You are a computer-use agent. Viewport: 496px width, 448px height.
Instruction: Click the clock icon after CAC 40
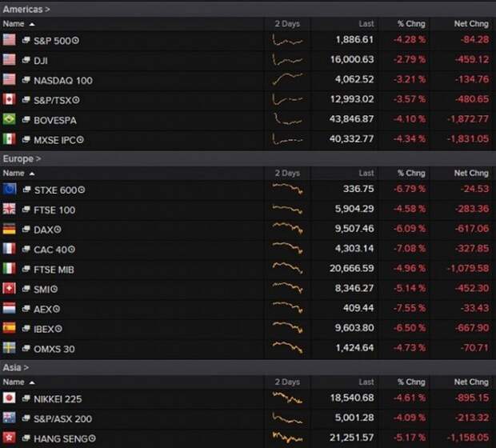pos(70,250)
